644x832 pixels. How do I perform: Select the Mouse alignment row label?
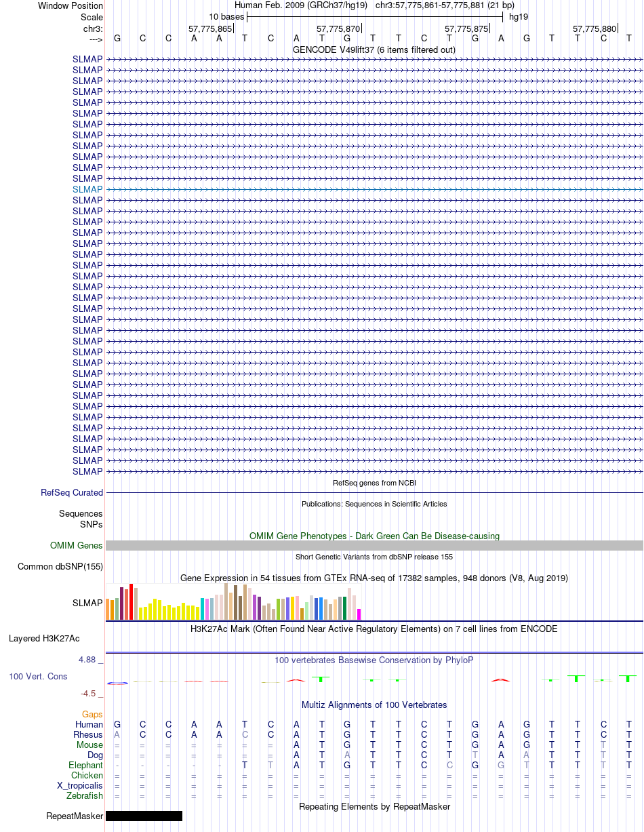click(x=90, y=745)
